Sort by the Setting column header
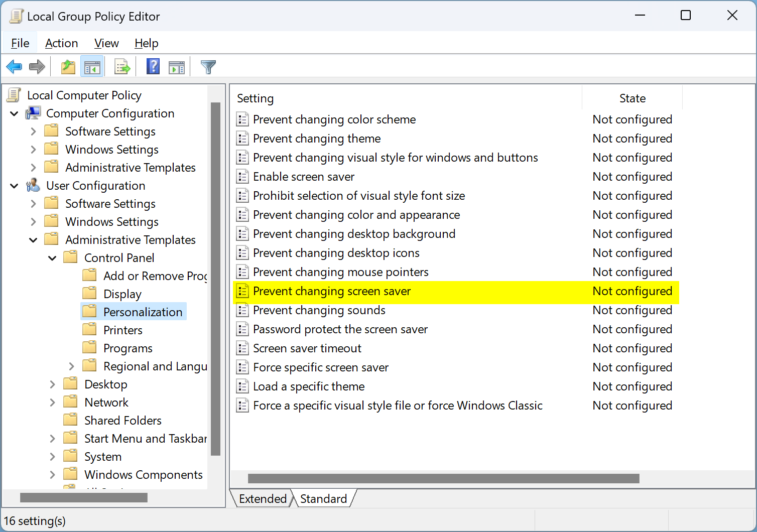The height and width of the screenshot is (532, 757). 407,98
